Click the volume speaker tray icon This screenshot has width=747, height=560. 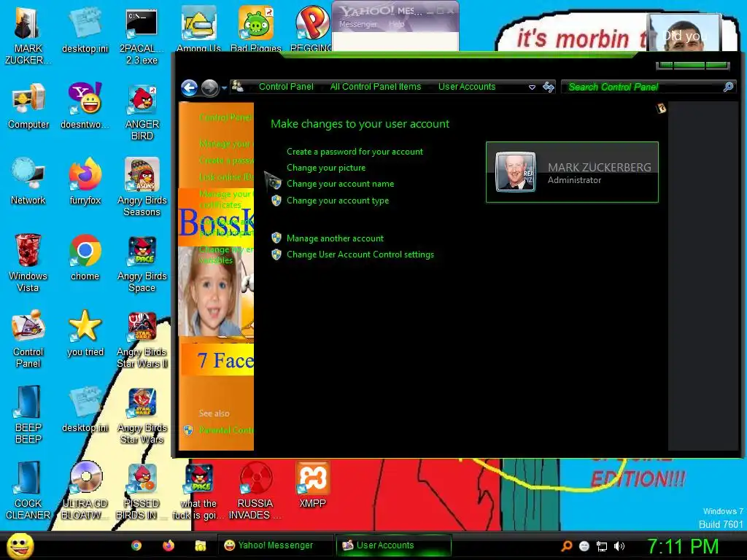[x=619, y=546]
